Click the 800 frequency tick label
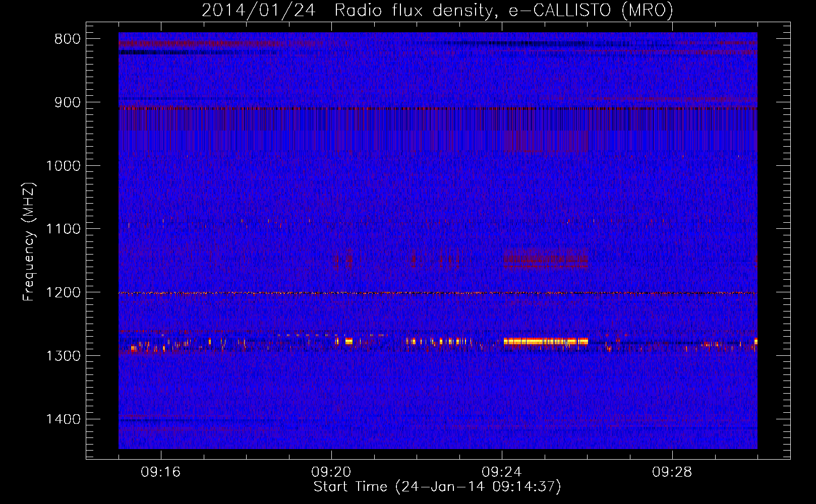 point(67,39)
